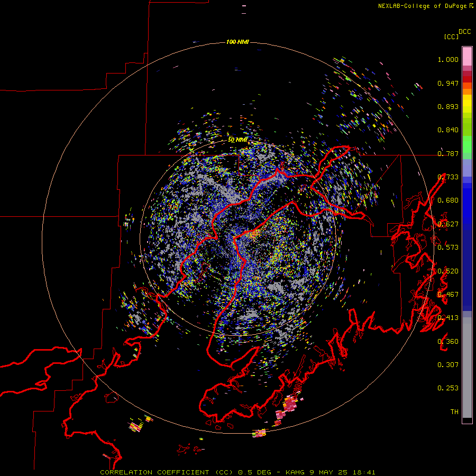Pick the lavender band beside 0.733
Screen dimensions: 476x476
[x=467, y=168]
